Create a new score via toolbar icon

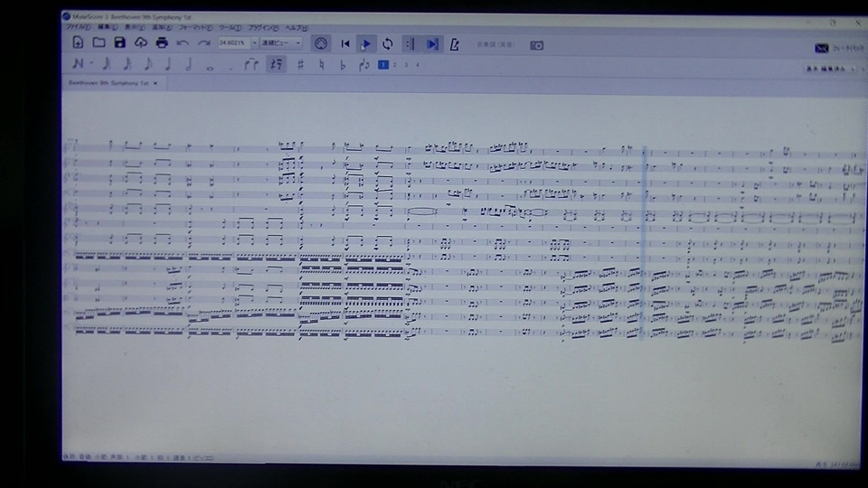coord(78,42)
